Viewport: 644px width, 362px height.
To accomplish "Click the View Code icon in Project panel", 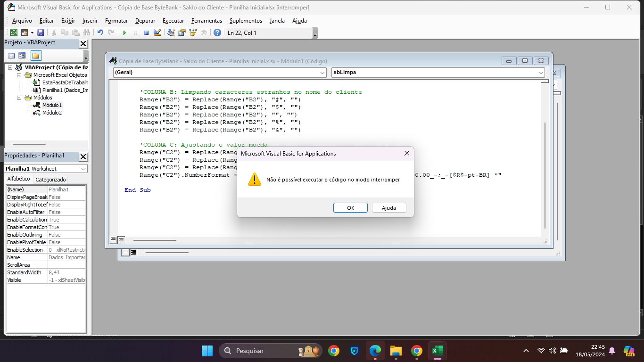I will 11,56.
